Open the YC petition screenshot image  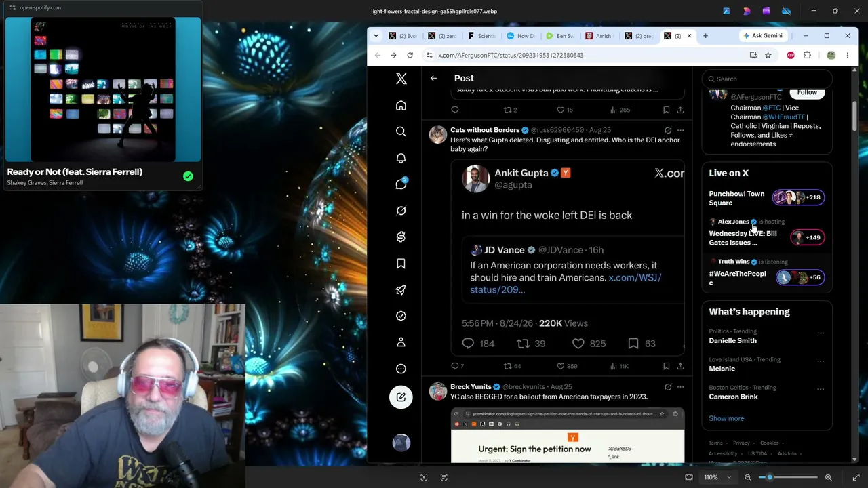point(568,435)
